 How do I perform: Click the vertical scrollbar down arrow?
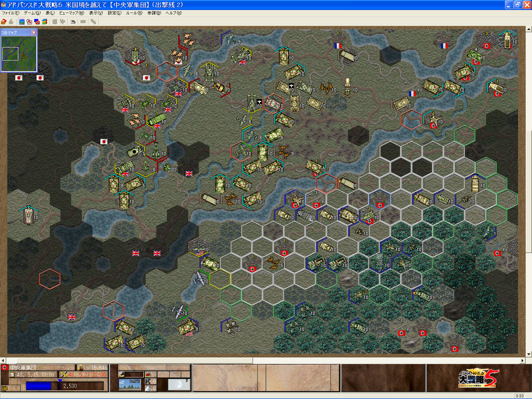pos(529,354)
